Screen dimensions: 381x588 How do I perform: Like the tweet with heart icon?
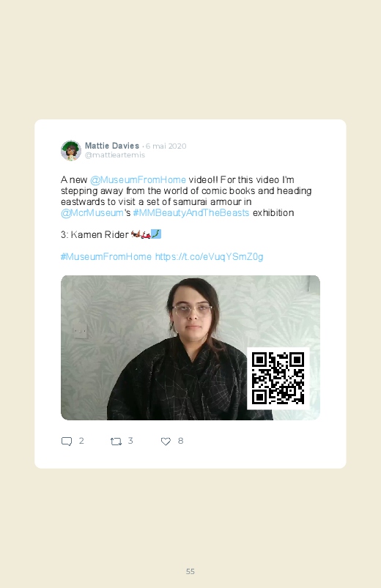coord(166,442)
